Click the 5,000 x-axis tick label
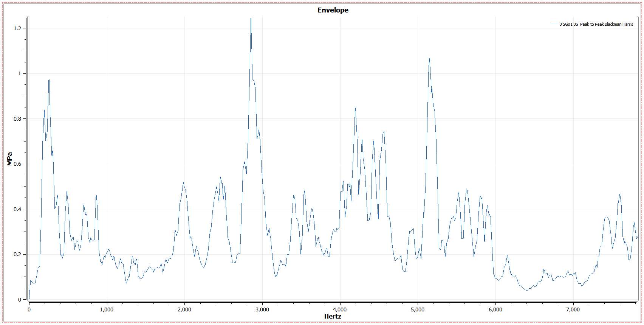This screenshot has width=644, height=325. coord(418,309)
